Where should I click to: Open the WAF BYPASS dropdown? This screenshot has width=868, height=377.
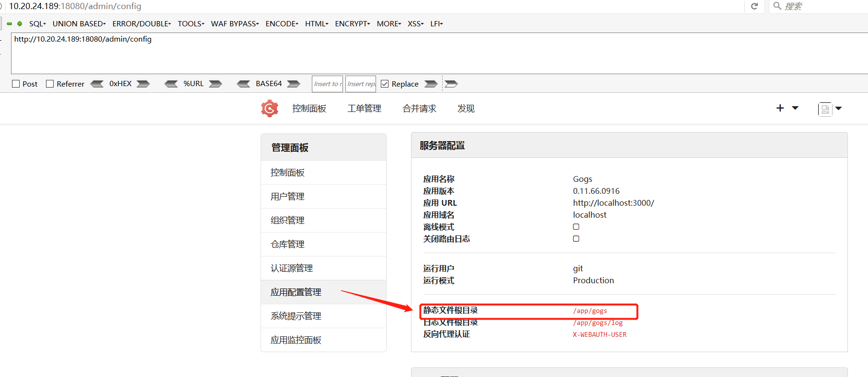[235, 23]
